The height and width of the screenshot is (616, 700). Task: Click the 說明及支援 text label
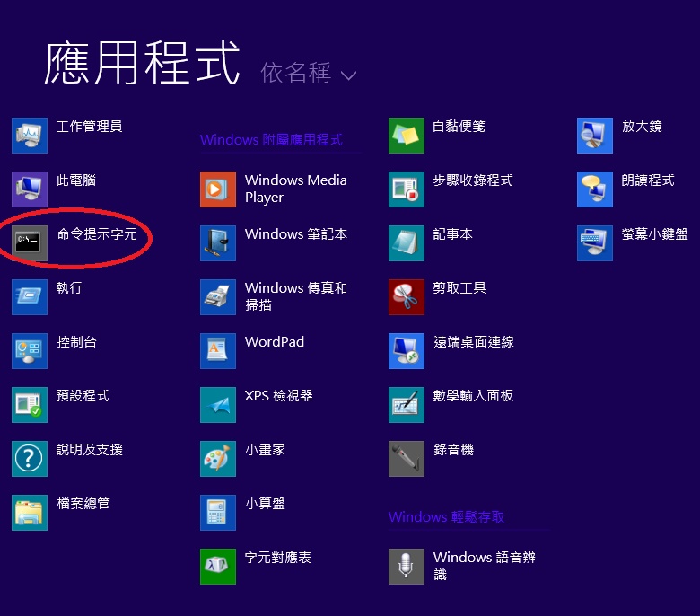point(89,449)
